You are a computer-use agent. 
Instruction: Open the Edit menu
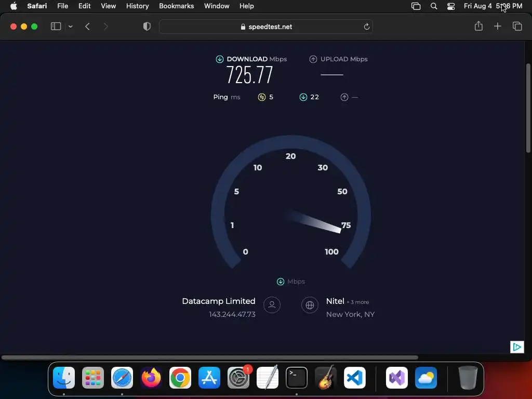pos(84,6)
